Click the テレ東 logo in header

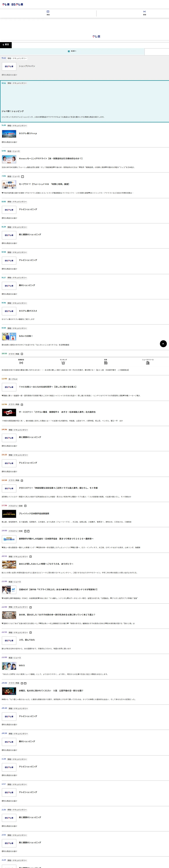(6, 4)
